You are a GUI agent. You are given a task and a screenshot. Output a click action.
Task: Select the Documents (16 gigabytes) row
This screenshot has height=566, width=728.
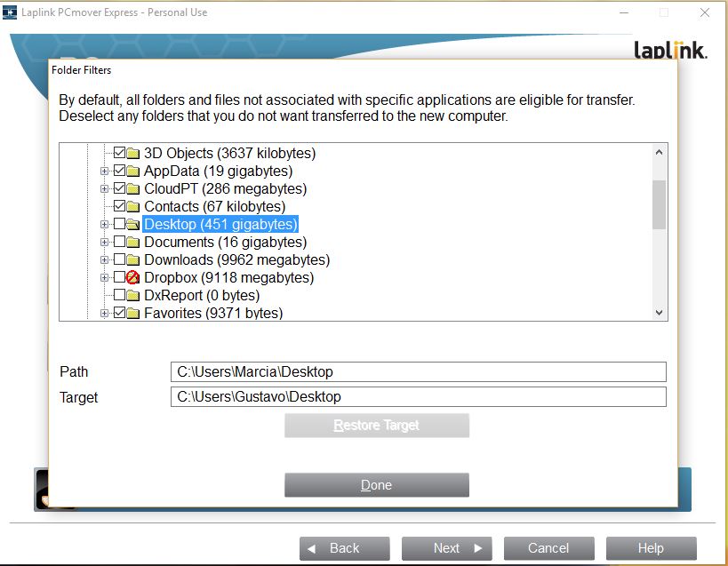[x=225, y=243]
